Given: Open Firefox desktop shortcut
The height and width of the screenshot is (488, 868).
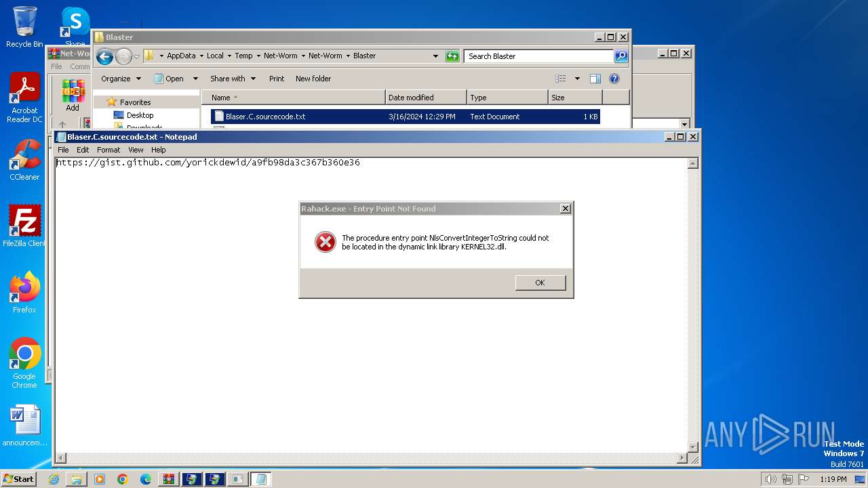Looking at the screenshot, I should [x=24, y=293].
